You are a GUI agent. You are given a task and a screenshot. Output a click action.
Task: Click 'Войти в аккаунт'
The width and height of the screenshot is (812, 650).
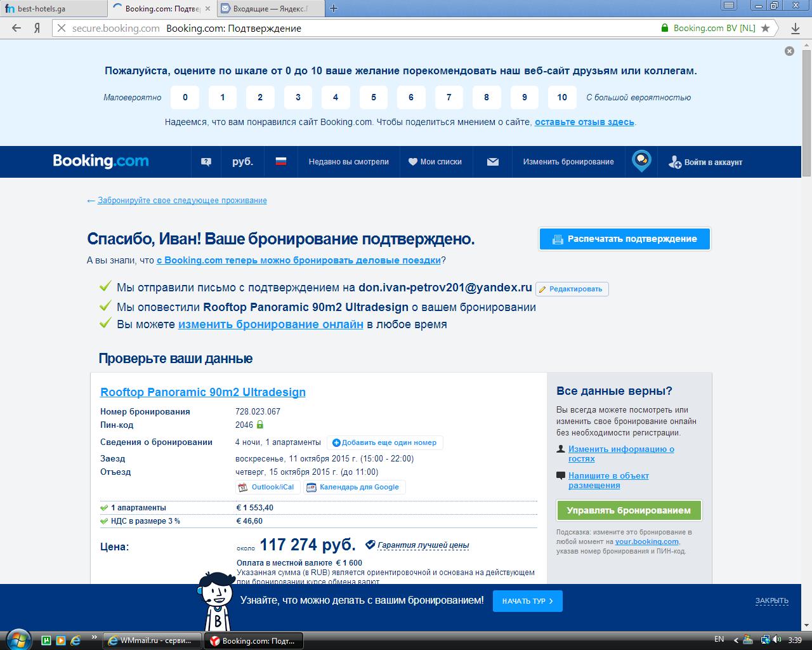(705, 162)
